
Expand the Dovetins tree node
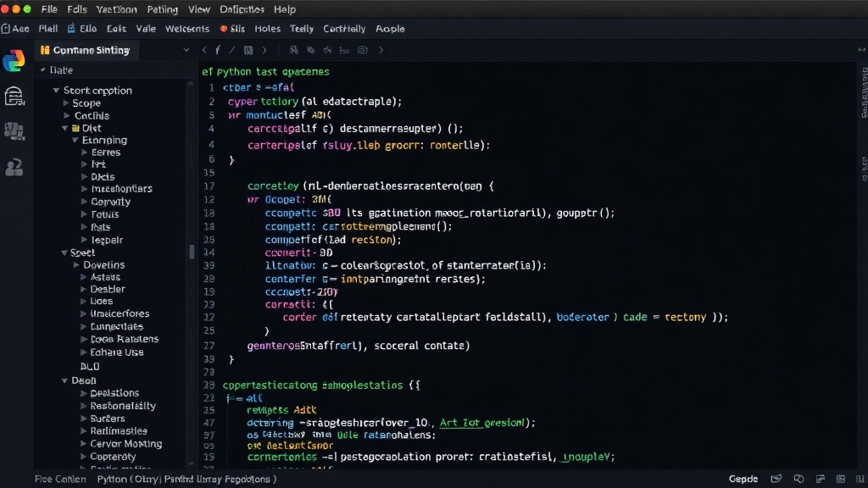76,265
